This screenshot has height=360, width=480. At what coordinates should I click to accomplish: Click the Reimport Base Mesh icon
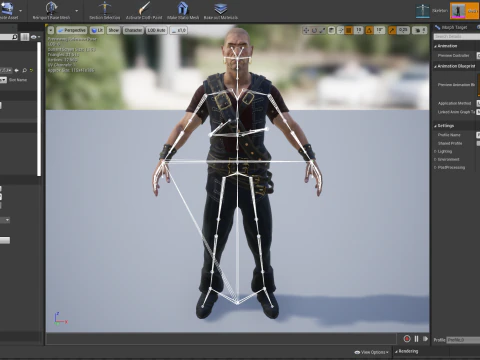coord(51,7)
